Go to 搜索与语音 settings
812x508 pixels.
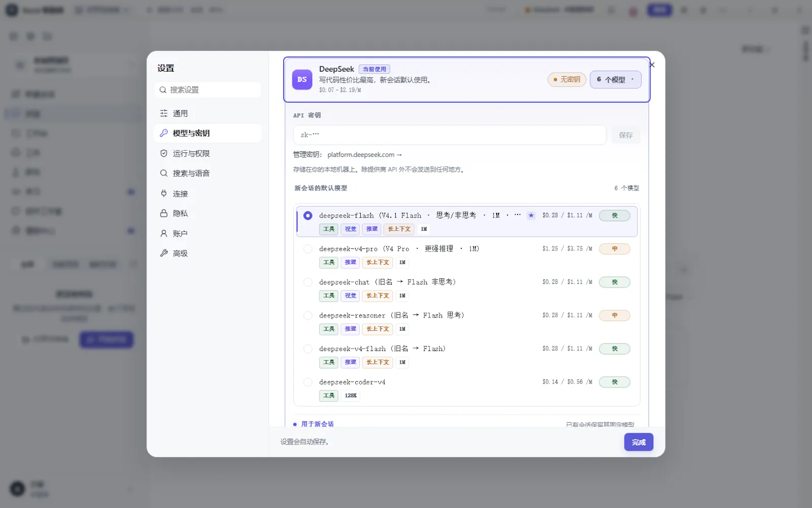click(x=208, y=173)
